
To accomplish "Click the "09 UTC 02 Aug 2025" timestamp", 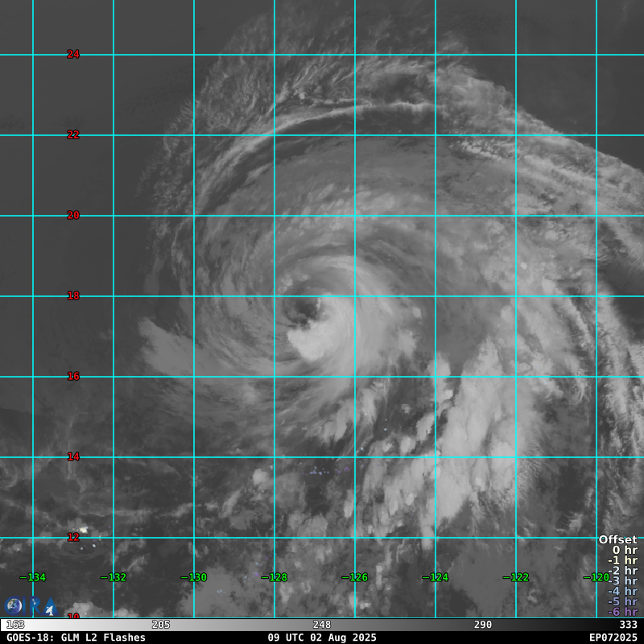I will tap(322, 638).
